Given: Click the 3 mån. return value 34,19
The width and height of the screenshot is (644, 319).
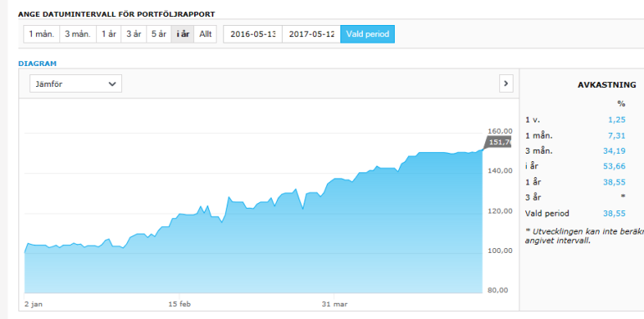Looking at the screenshot, I should click(x=614, y=151).
